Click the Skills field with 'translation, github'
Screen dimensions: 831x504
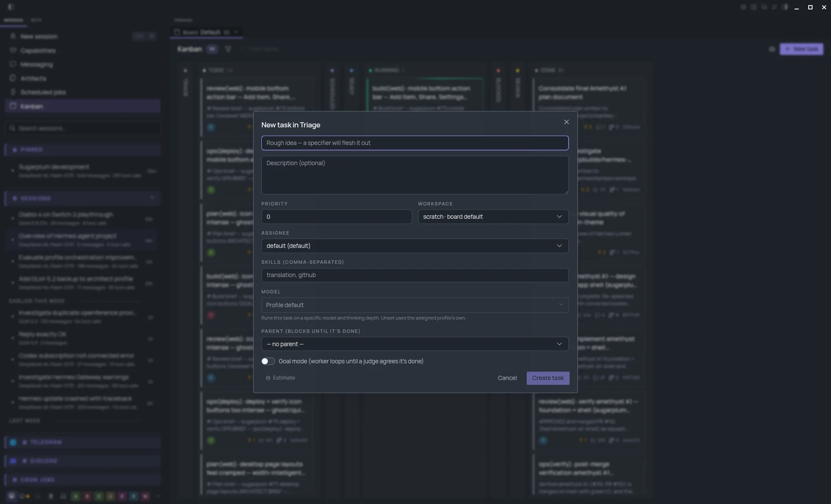(x=415, y=275)
